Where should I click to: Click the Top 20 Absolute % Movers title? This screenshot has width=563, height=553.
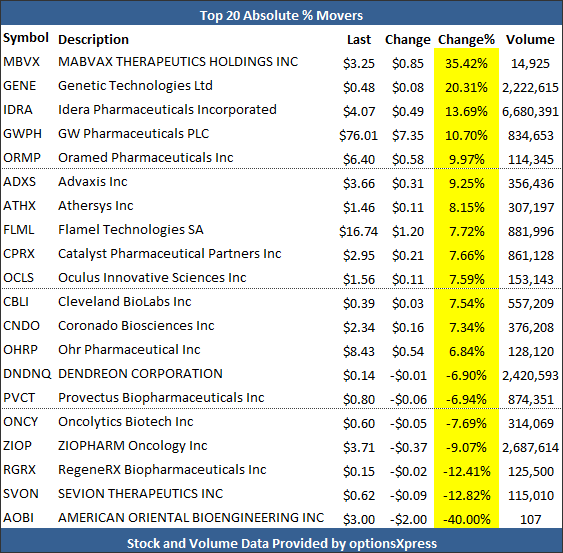(x=282, y=16)
